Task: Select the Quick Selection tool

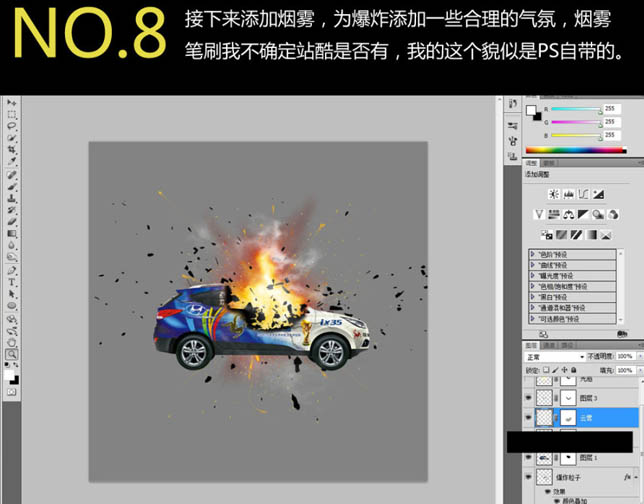Action: coord(12,138)
